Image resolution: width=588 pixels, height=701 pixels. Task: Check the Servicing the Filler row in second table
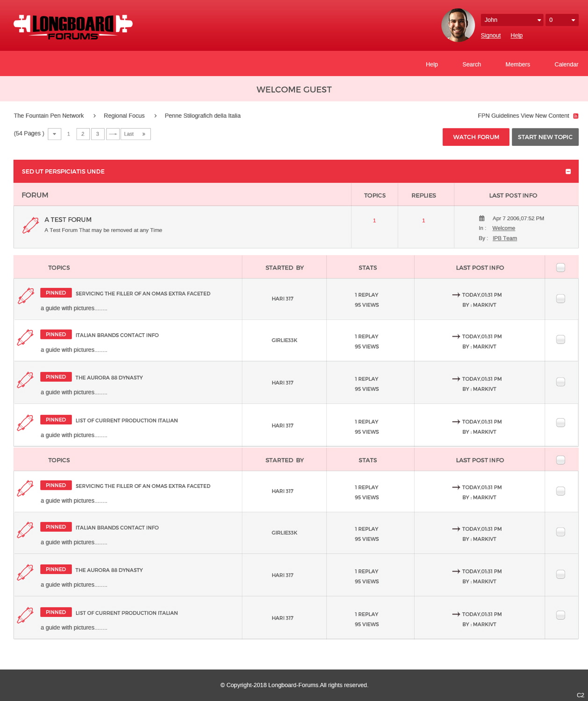(x=560, y=491)
